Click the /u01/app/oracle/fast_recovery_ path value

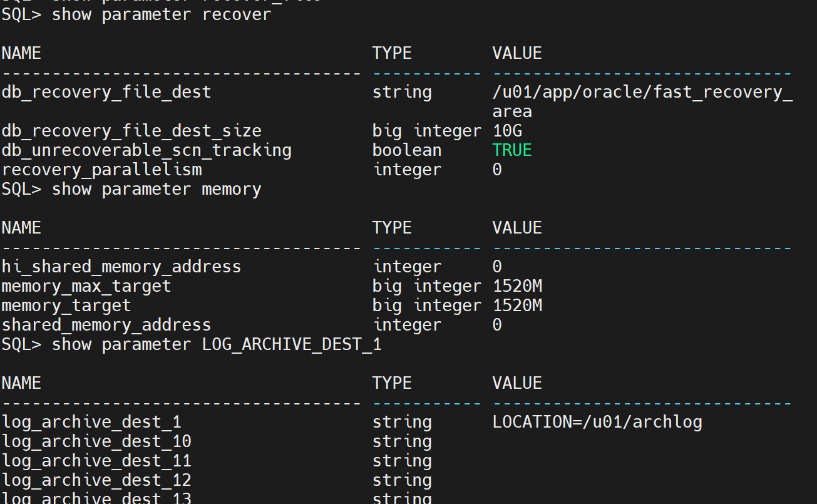tap(642, 92)
